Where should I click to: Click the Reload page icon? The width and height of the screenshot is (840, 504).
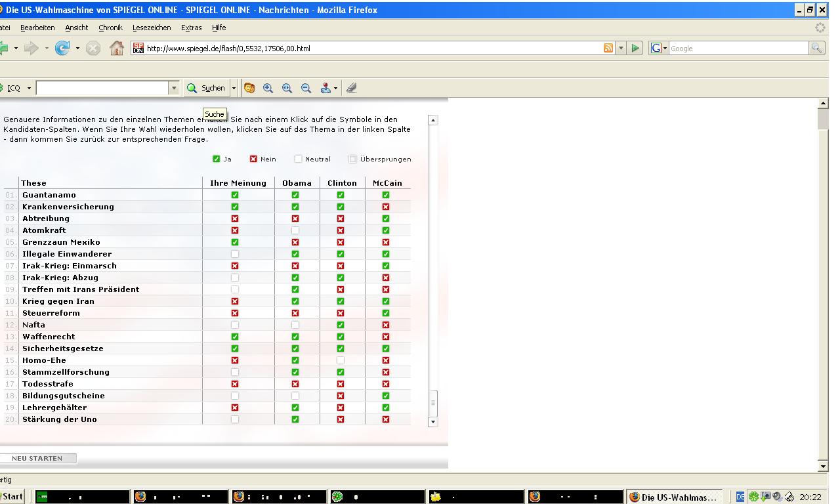(62, 48)
